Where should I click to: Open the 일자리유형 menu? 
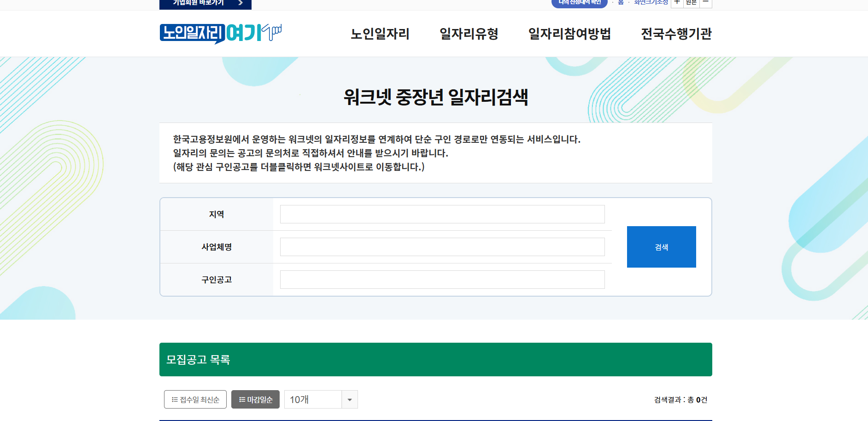(469, 34)
